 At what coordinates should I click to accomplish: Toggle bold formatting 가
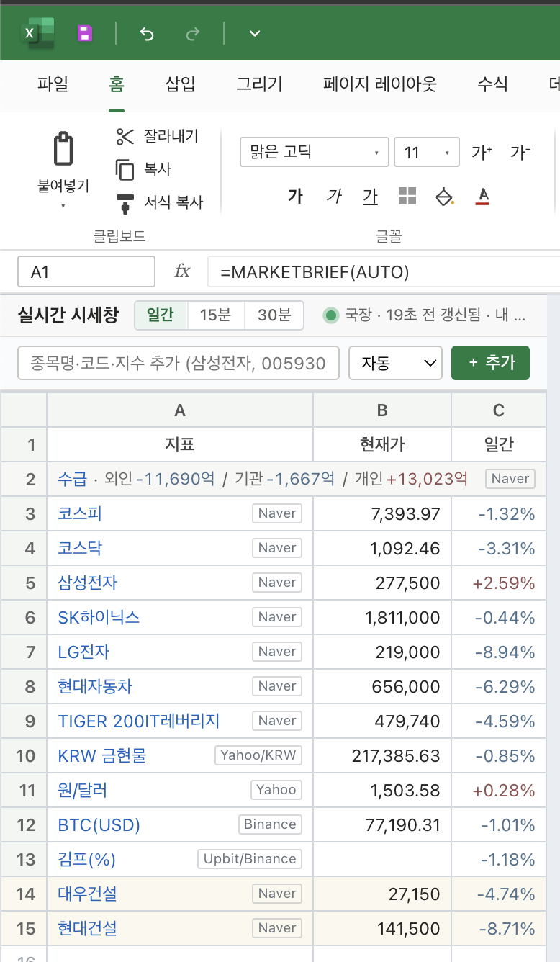(295, 196)
